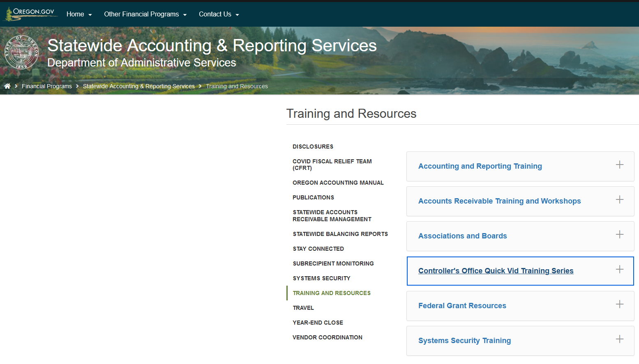Go to Year-End Close sidebar item

(x=318, y=323)
